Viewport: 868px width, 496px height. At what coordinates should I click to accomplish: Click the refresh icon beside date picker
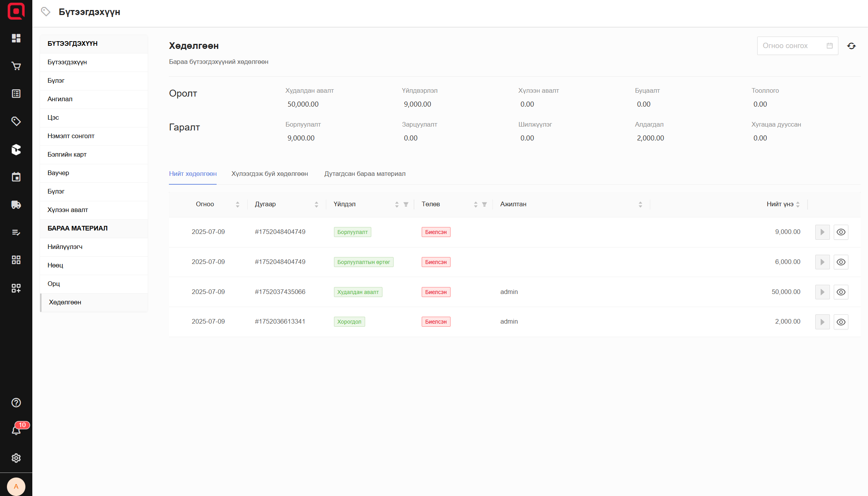point(851,46)
